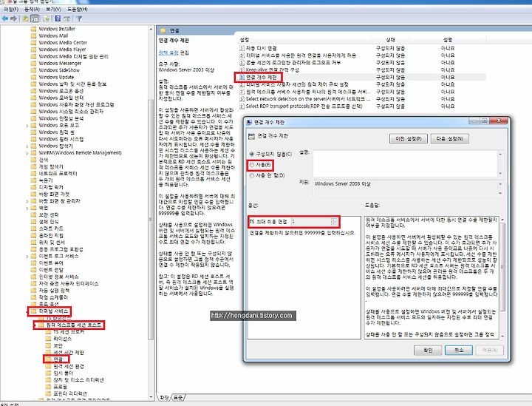
Task: Open the 파일(F) menu
Action: [x=11, y=9]
